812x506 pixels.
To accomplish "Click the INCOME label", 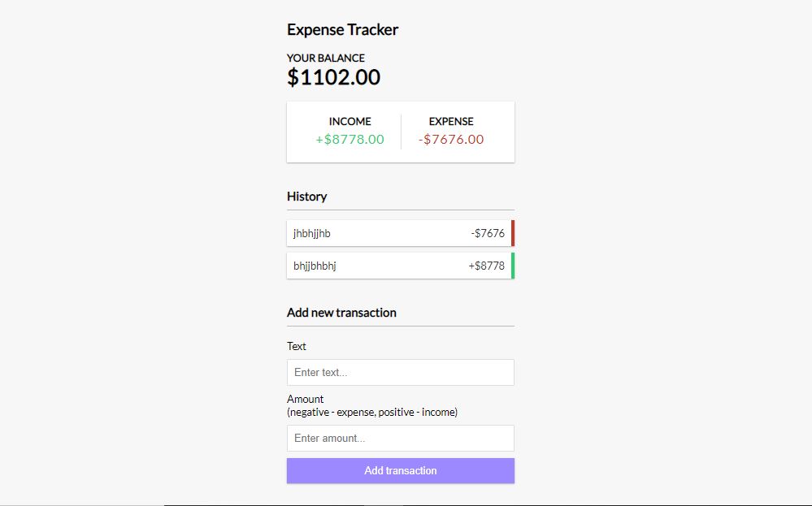I will pos(350,122).
